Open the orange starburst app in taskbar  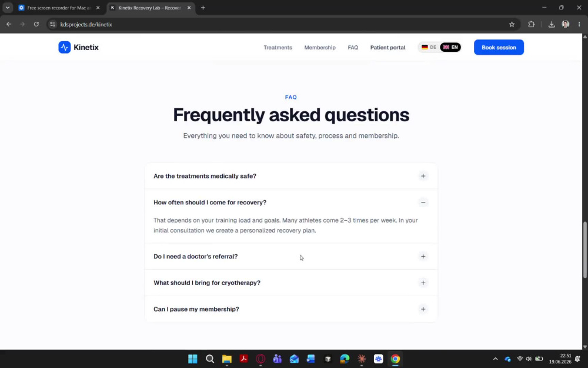[x=362, y=359]
